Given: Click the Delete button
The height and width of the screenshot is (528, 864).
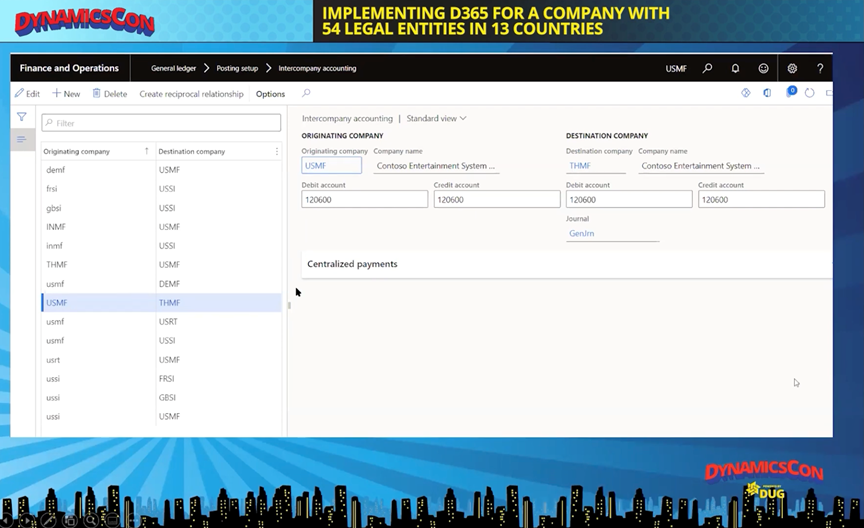Looking at the screenshot, I should 110,94.
